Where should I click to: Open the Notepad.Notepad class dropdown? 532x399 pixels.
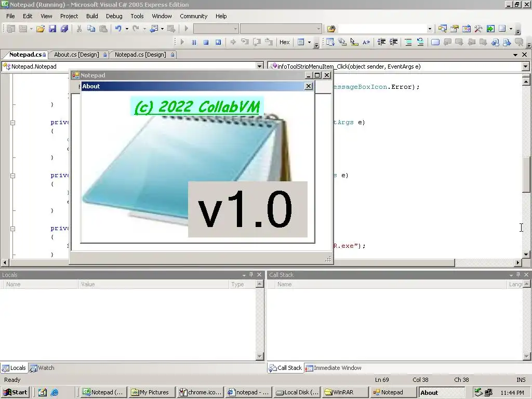pos(260,66)
